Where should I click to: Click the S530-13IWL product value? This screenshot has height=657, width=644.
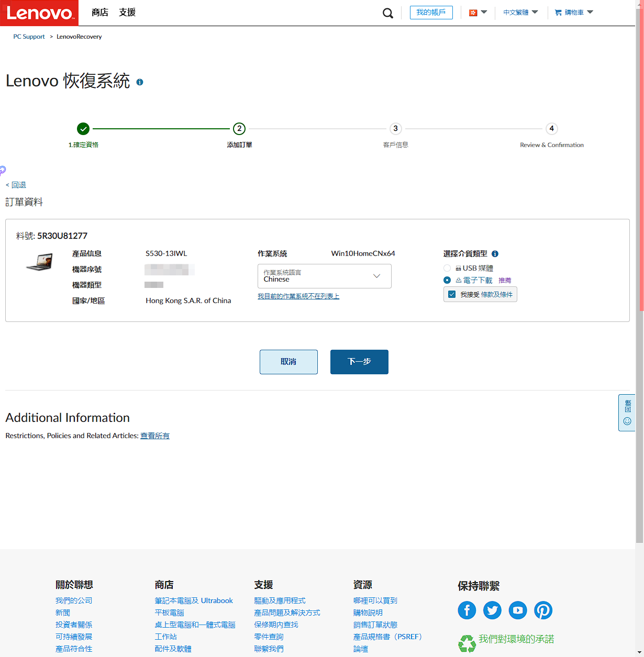click(166, 253)
